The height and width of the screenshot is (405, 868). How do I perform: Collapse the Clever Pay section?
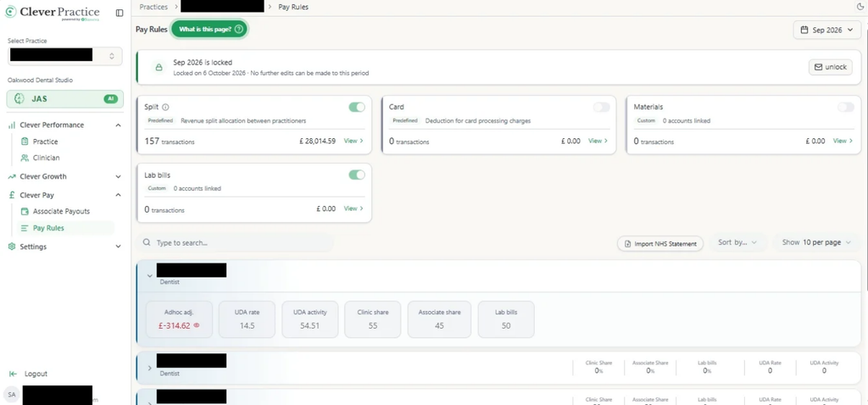pos(118,196)
